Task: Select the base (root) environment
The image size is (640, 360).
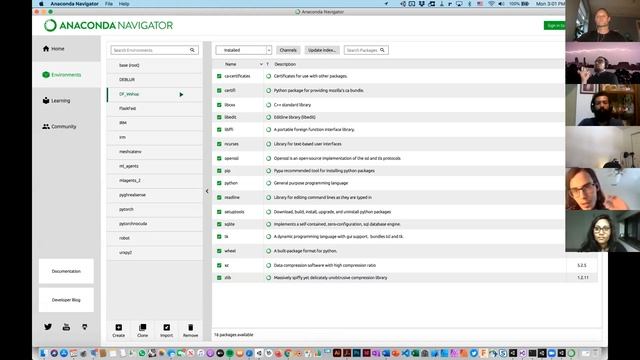Action: [154, 65]
